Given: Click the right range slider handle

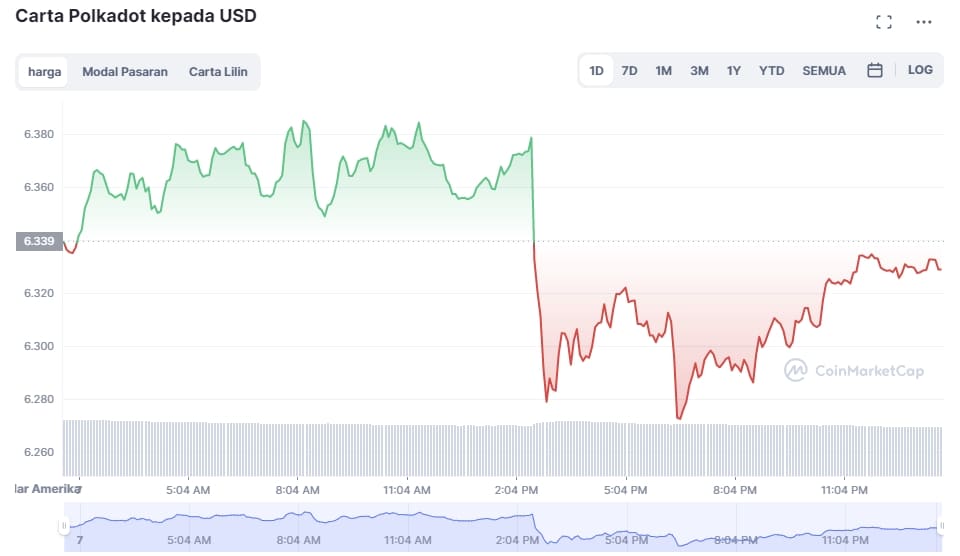Looking at the screenshot, I should (x=941, y=525).
